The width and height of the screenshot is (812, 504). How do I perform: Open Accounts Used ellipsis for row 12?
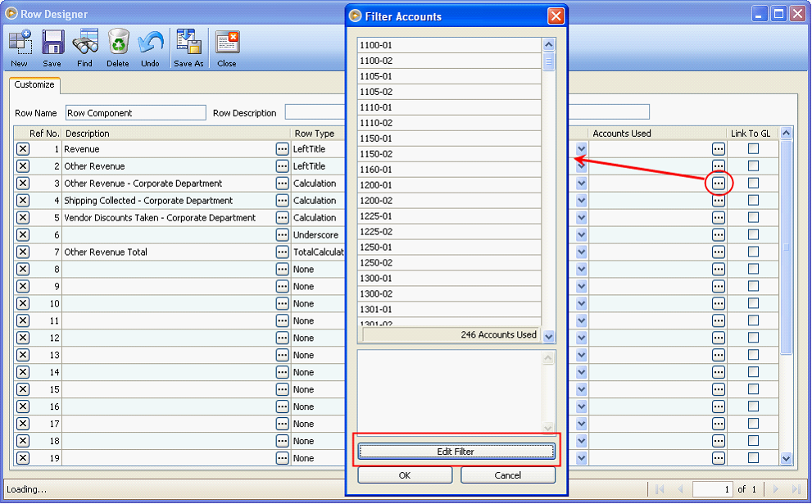[x=719, y=338]
